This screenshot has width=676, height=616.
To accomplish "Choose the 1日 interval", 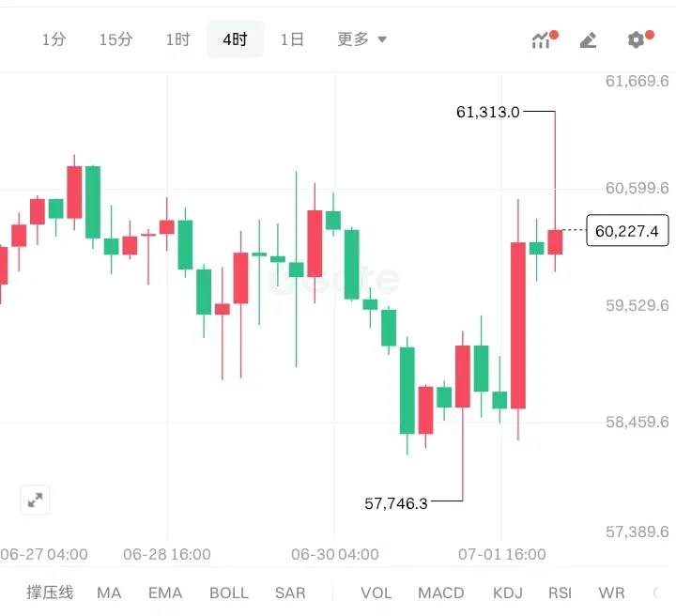I will (292, 39).
